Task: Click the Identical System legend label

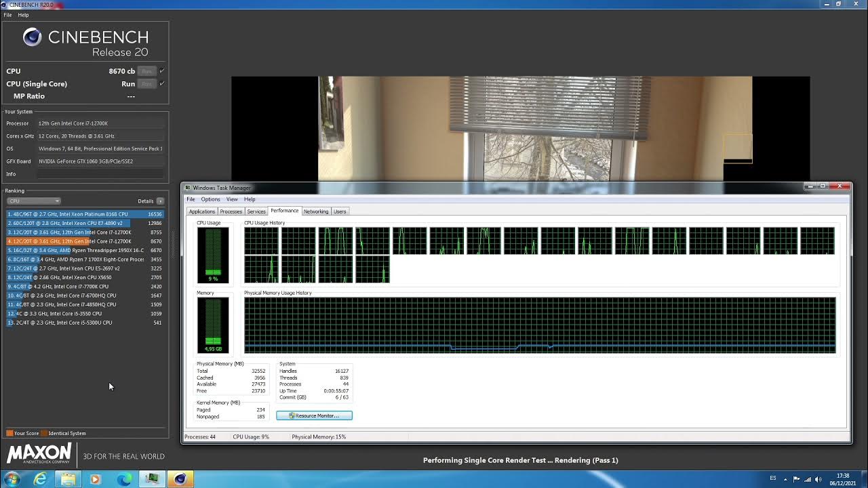Action: (x=67, y=433)
